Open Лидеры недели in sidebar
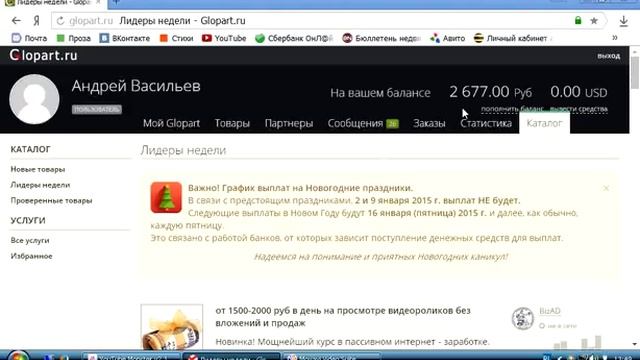This screenshot has height=360, width=640. [40, 185]
